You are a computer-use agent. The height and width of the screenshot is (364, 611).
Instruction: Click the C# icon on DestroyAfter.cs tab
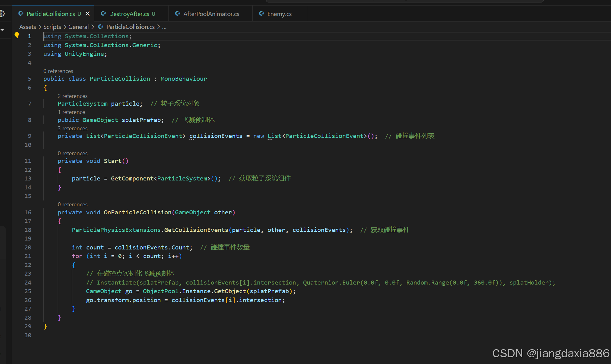pyautogui.click(x=104, y=14)
